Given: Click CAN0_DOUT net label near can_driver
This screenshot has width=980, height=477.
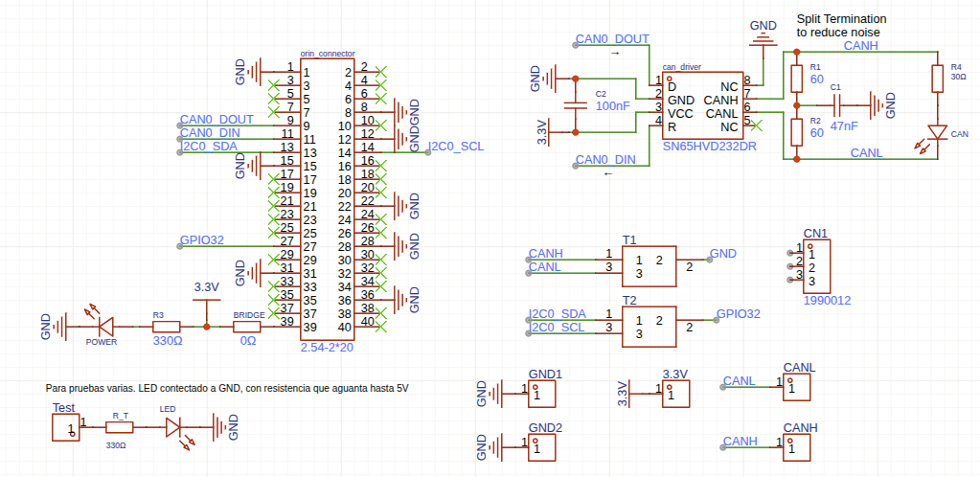Looking at the screenshot, I should pyautogui.click(x=612, y=38).
